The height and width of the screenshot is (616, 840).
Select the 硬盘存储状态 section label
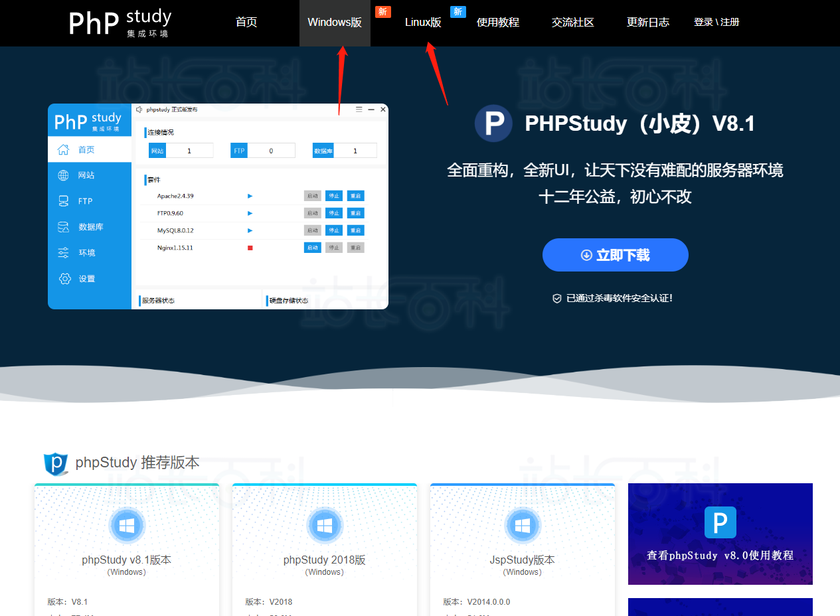coord(289,301)
